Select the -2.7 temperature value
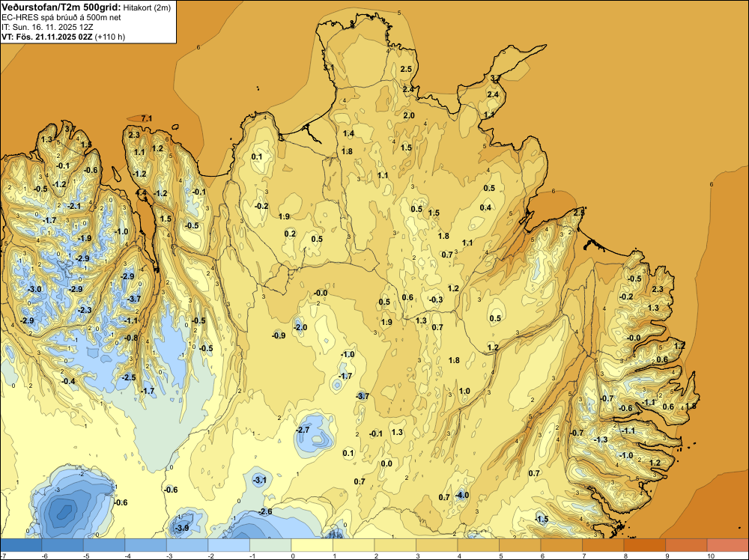The height and width of the screenshot is (560, 749). pos(303,430)
